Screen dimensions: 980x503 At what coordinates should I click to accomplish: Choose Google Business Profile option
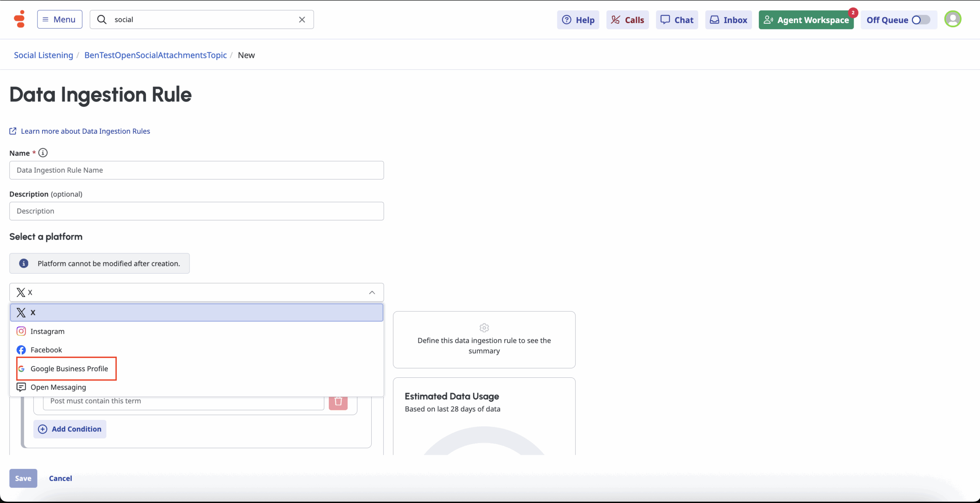click(x=69, y=369)
